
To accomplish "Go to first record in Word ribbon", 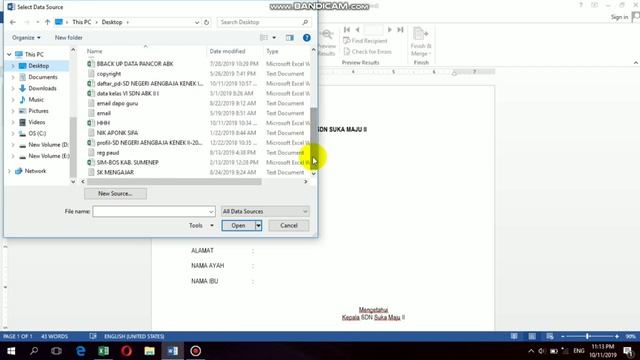I will coord(347,29).
